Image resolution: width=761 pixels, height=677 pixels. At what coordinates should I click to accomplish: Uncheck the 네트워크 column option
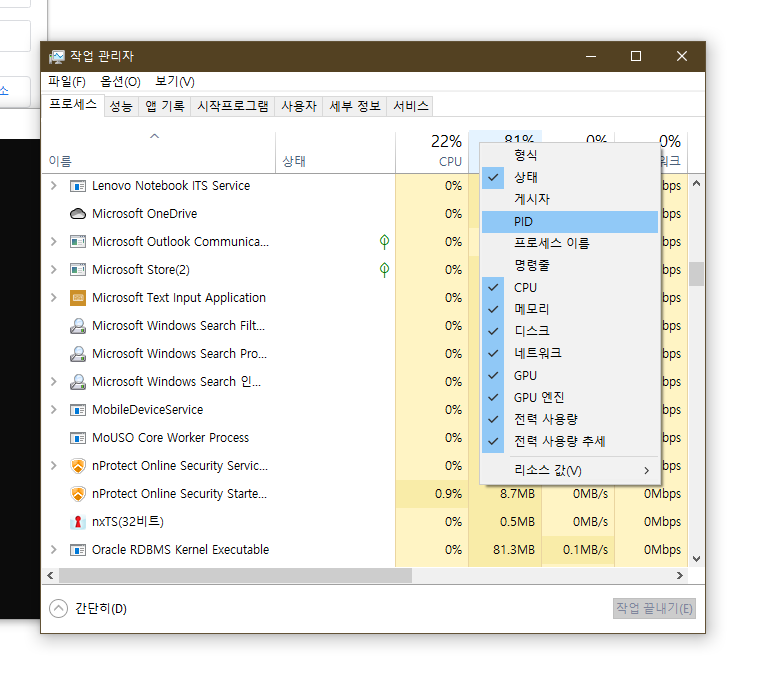tap(570, 353)
